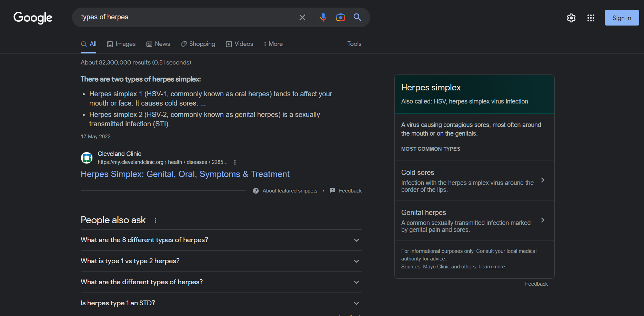Open the More search filters dropdown
This screenshot has height=316, width=644.
(x=273, y=44)
